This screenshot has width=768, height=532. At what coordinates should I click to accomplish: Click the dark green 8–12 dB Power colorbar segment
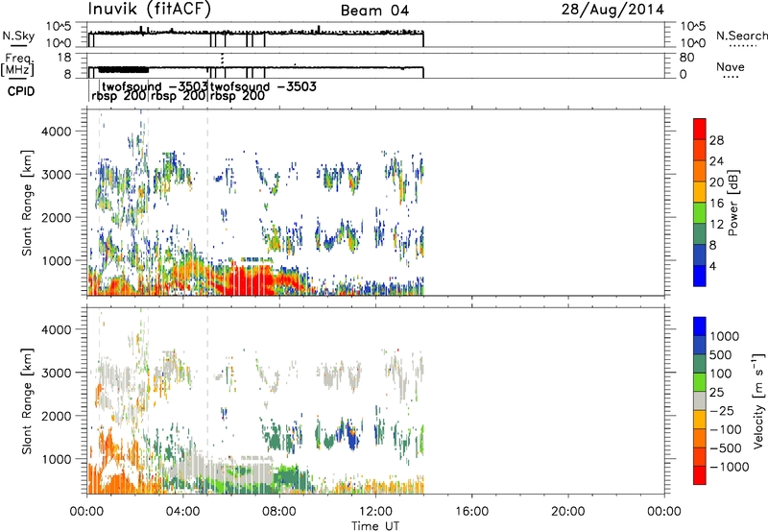point(700,234)
